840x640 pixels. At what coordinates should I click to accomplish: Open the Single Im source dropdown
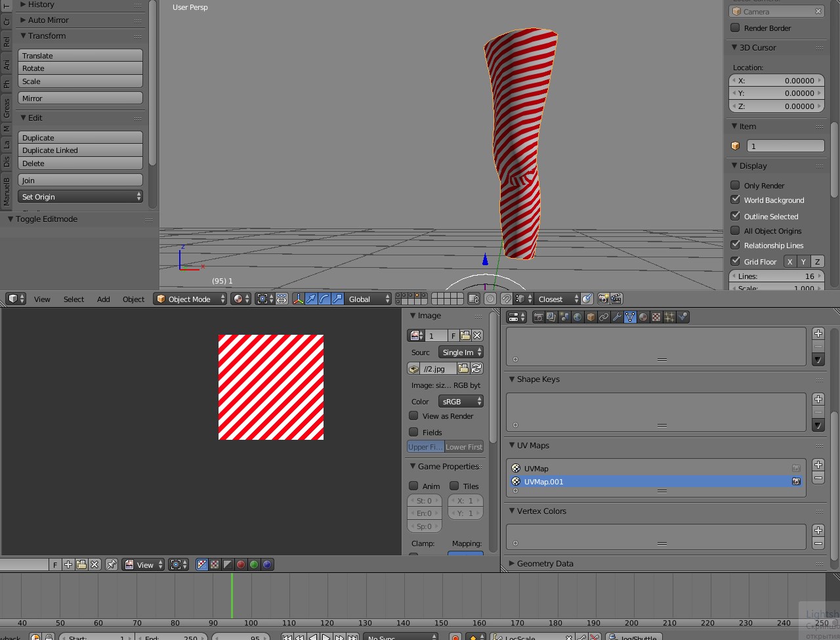point(461,352)
